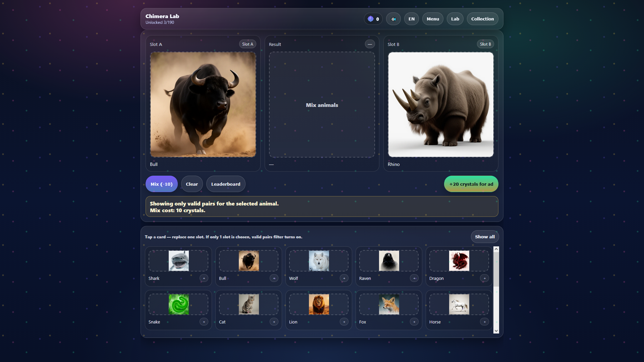Image resolution: width=644 pixels, height=362 pixels.
Task: Add Raven using the plus icon
Action: point(414,278)
